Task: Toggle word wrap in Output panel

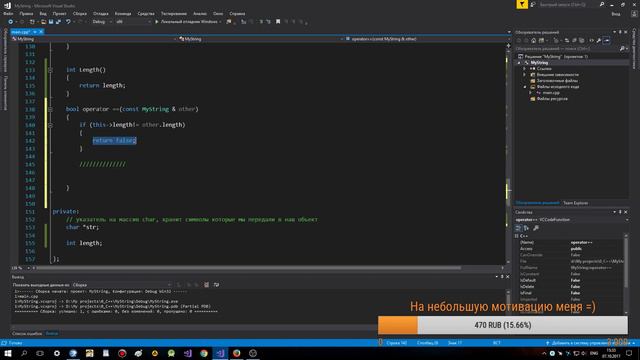Action: point(216,285)
